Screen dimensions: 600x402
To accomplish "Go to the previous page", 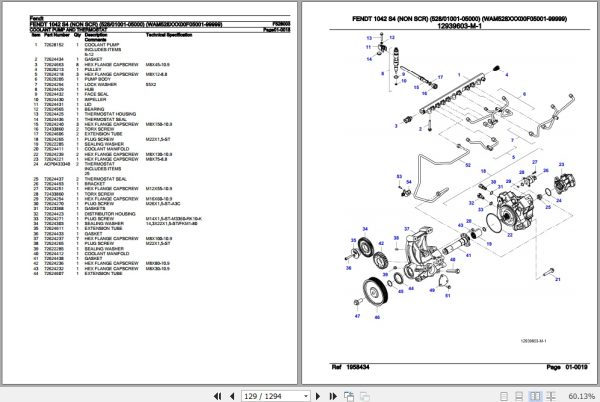I will coord(232,396).
